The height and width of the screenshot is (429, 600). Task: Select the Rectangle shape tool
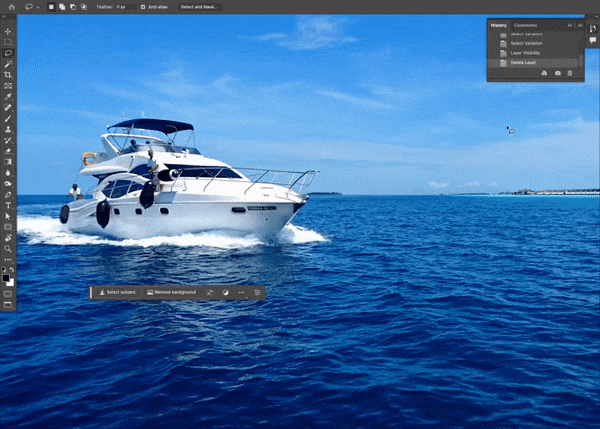coord(8,227)
